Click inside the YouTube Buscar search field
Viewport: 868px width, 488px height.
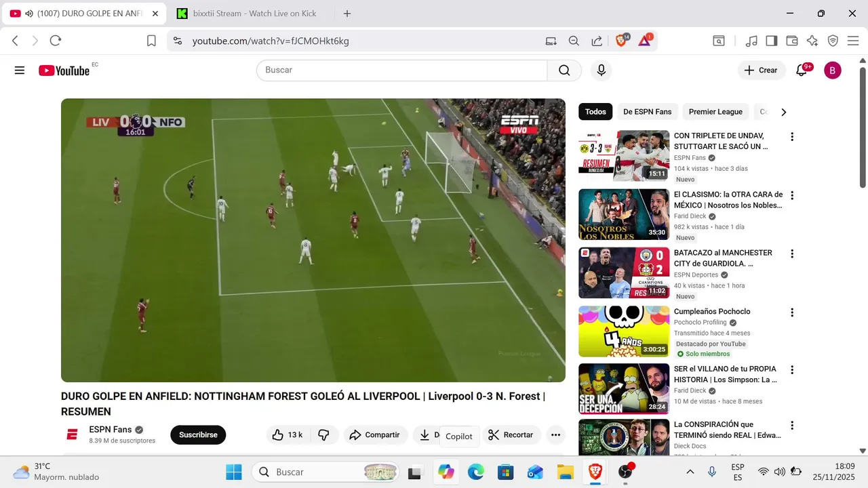(401, 70)
